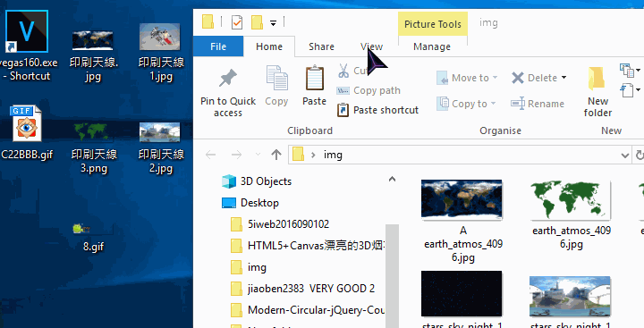The width and height of the screenshot is (644, 328).
Task: Click the navigation pane scroll up arrow
Action: coord(393,179)
